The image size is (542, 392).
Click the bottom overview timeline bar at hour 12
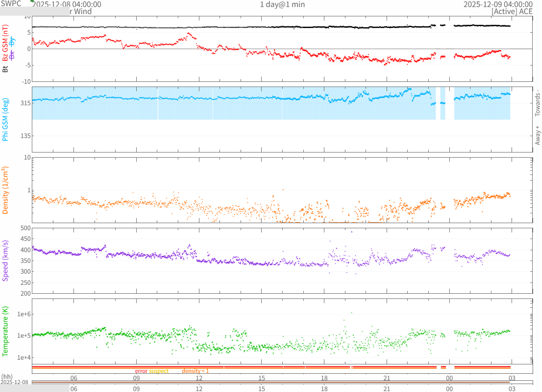(x=199, y=382)
